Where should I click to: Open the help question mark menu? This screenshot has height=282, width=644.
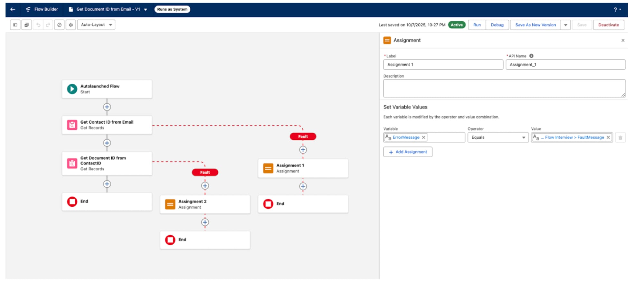click(617, 10)
